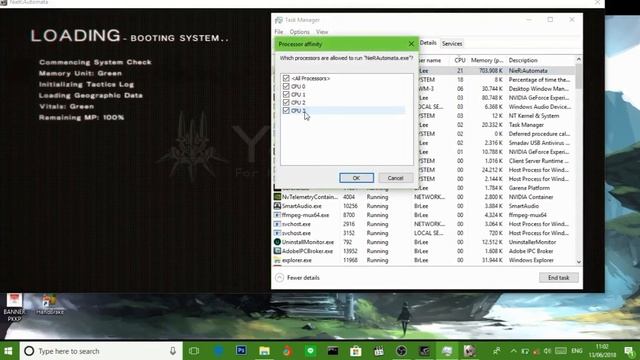Select explorer.exe process icon
Screen dimensions: 640x360
point(277,260)
